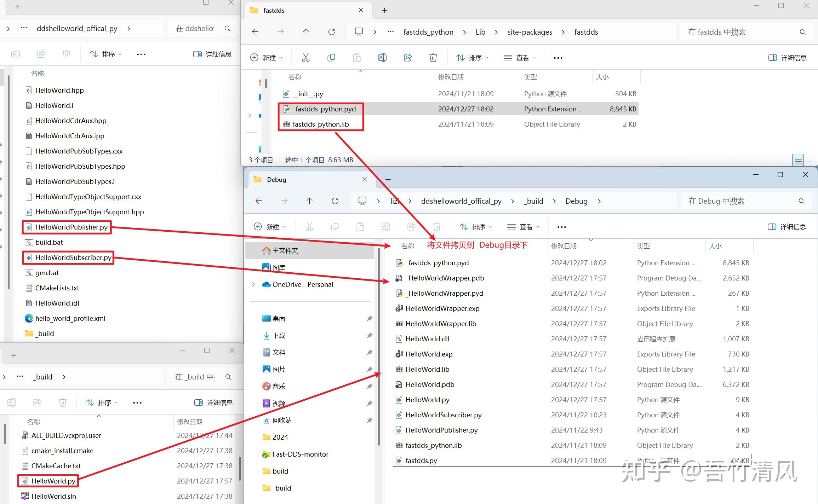Image resolution: width=818 pixels, height=504 pixels.
Task: Navigate back in the Debug window
Action: [x=259, y=201]
